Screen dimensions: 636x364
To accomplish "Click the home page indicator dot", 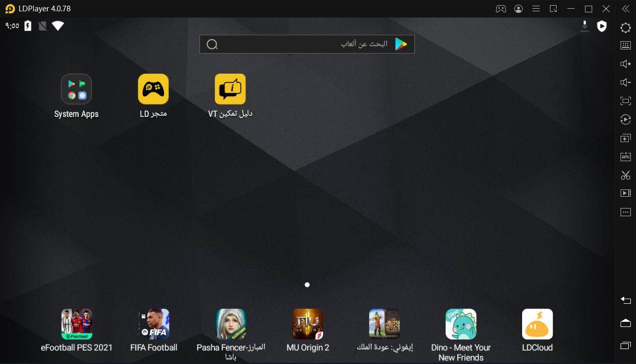I will coord(307,285).
